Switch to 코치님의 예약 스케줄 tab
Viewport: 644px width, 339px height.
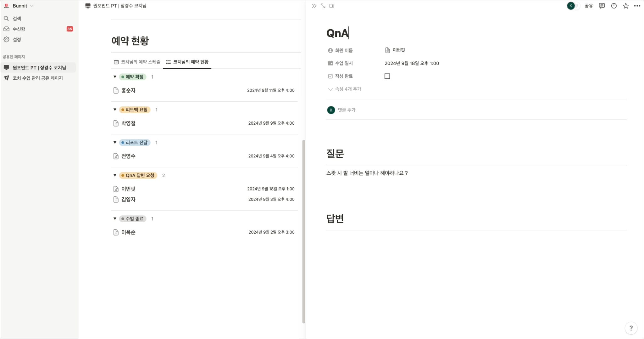pos(137,62)
